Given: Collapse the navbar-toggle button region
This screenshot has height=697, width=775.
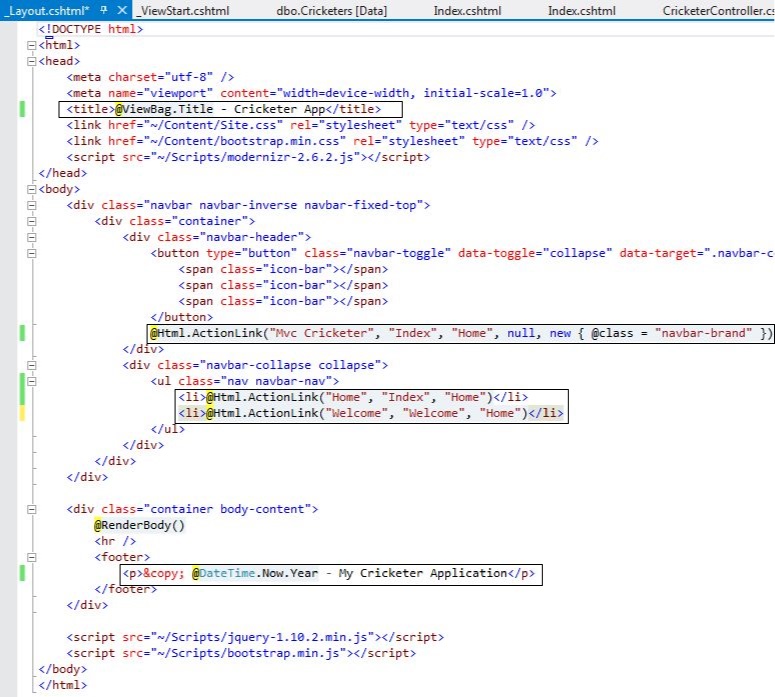Looking at the screenshot, I should pos(32,253).
